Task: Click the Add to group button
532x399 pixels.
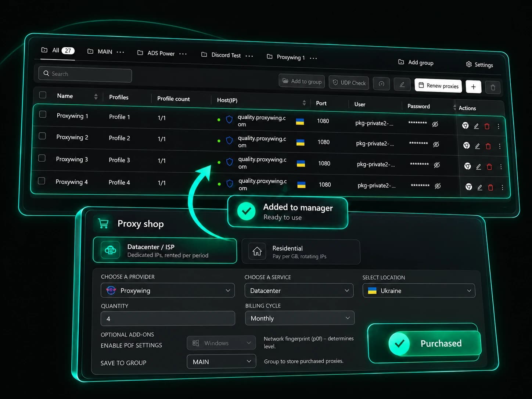Action: (302, 81)
